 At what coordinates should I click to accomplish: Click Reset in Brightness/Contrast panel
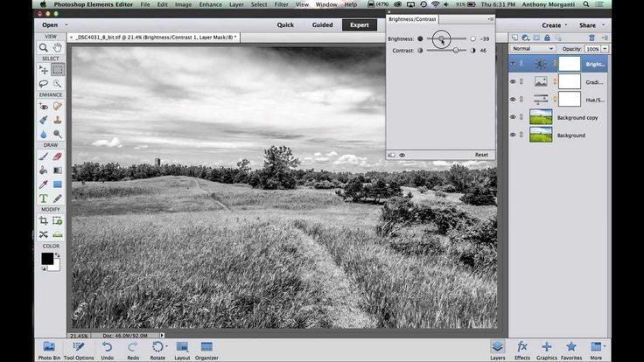(x=481, y=155)
